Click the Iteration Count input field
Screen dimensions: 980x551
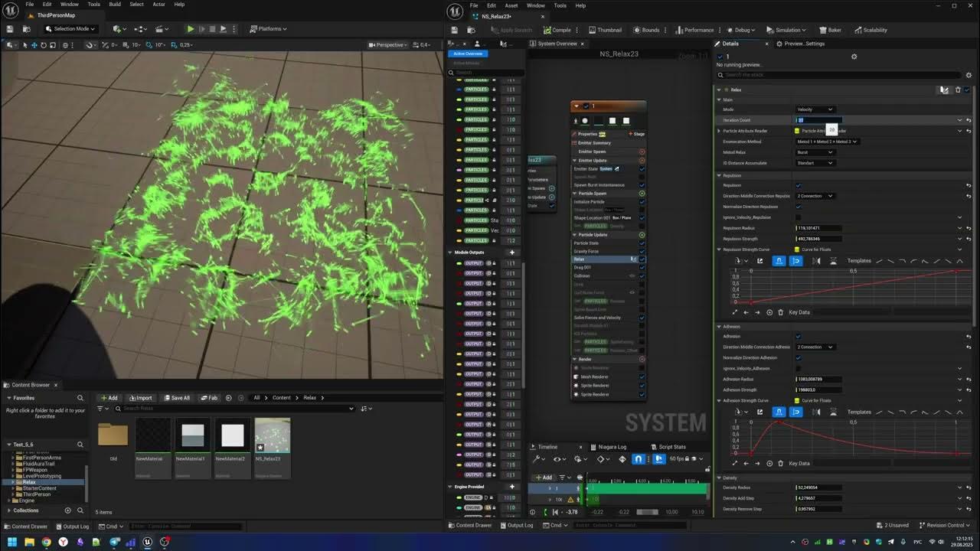pos(818,120)
